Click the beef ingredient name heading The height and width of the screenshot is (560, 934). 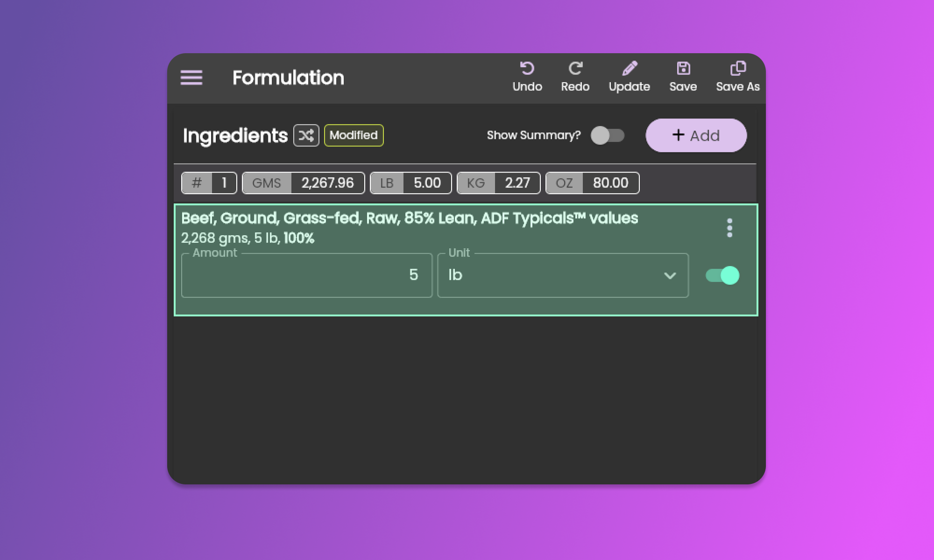[x=409, y=218]
